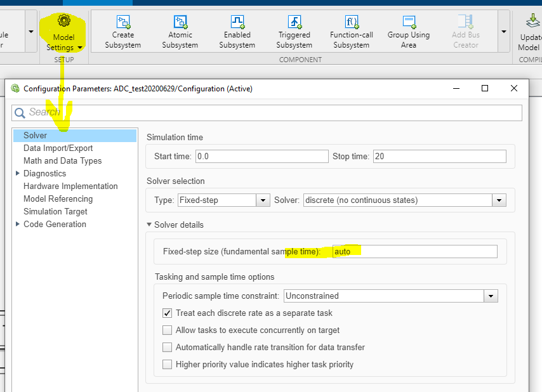Viewport: 542px width, 392px height.
Task: Click Add Bus Creator icon
Action: tap(465, 22)
